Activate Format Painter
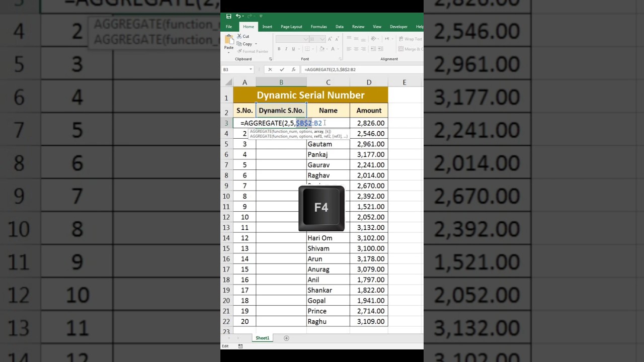The width and height of the screenshot is (644, 362). 253,51
